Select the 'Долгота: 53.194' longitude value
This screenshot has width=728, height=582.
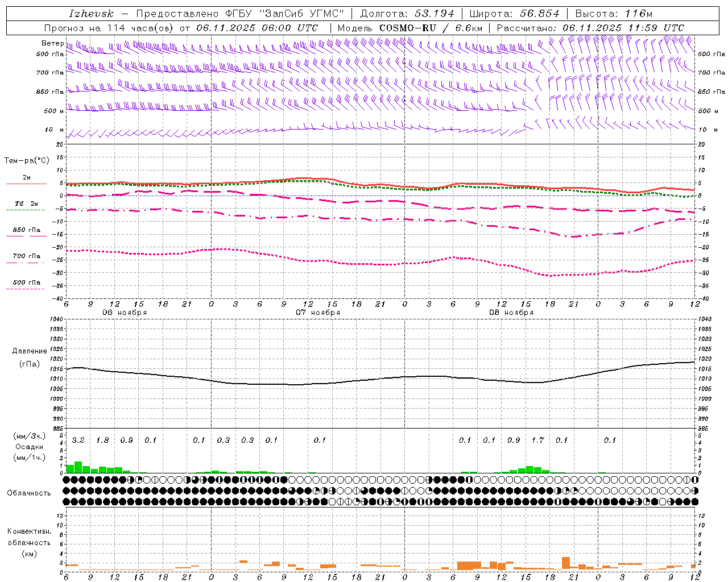click(x=407, y=14)
